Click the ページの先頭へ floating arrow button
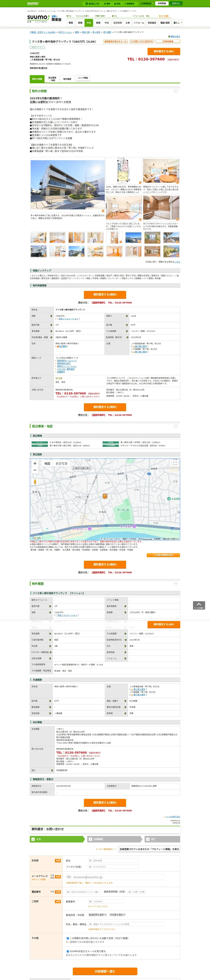 (x=199, y=605)
